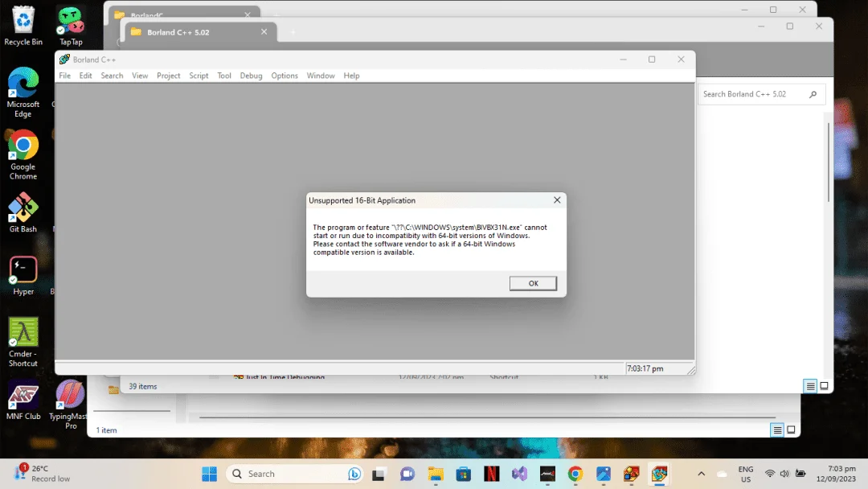Open TapTap desktop icon
Viewport: 868px width, 489px height.
(71, 26)
